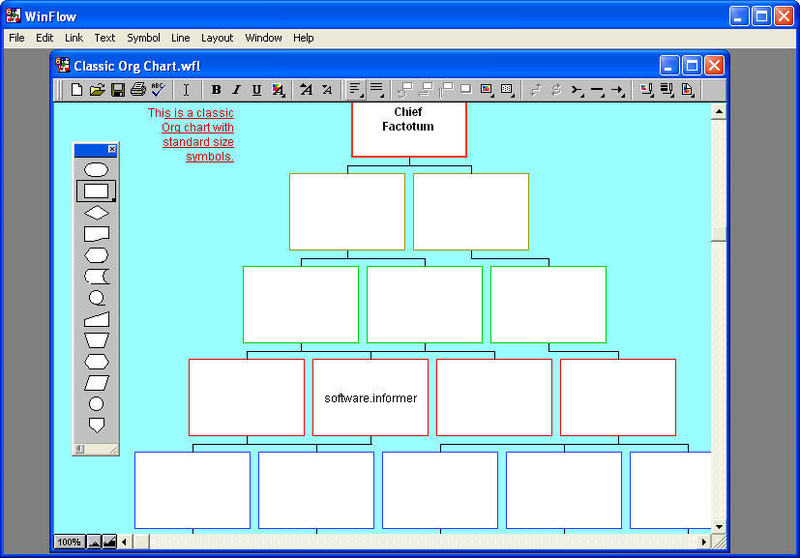The height and width of the screenshot is (558, 800).
Task: Open the text color picker
Action: click(x=278, y=90)
